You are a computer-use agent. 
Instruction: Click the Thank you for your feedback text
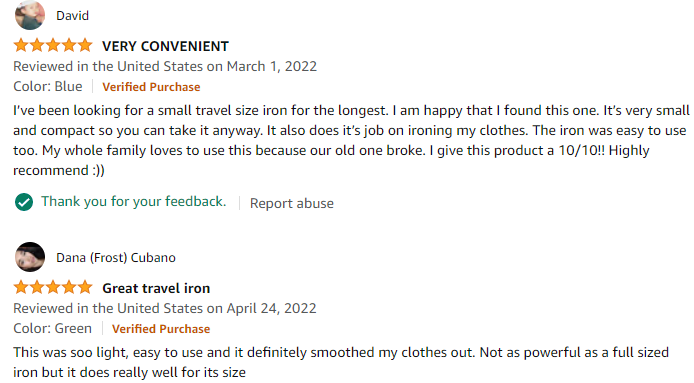click(x=134, y=202)
